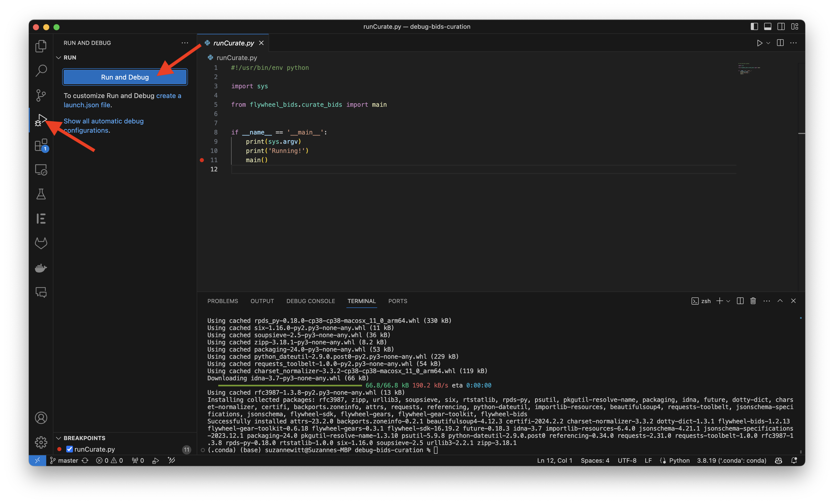Kill the terminal with trash icon

753,301
